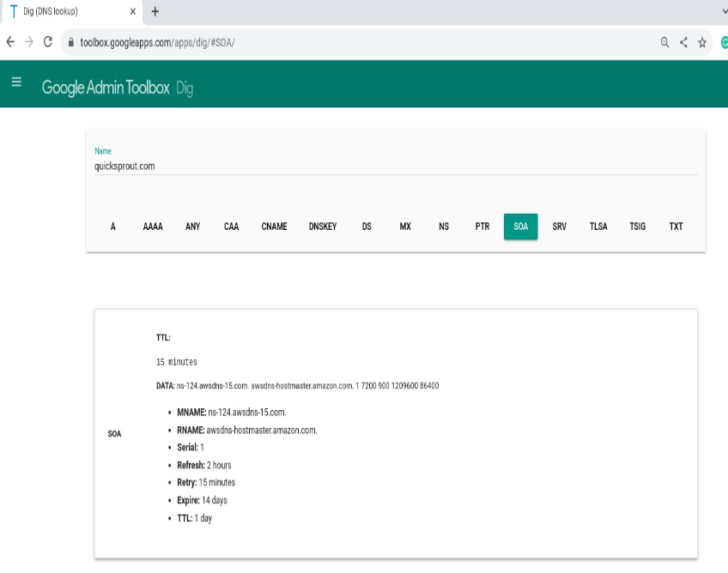Select the TXT record type
Screen dimensions: 728x573
click(676, 226)
